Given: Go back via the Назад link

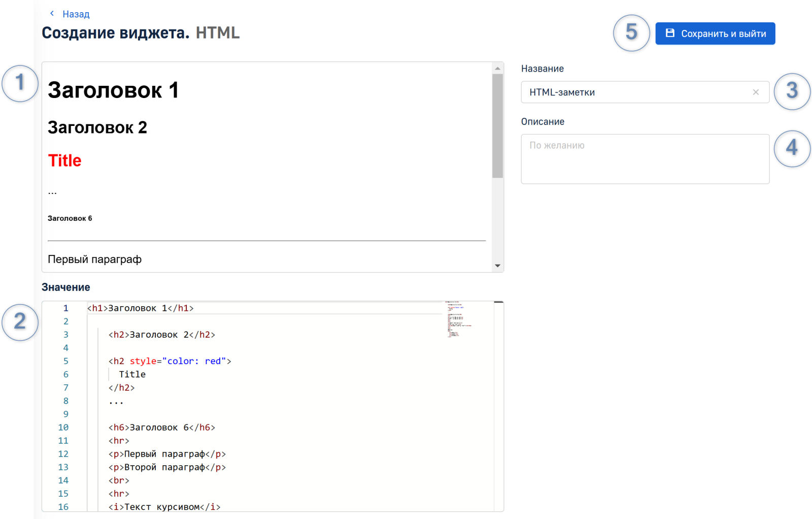Looking at the screenshot, I should (76, 14).
